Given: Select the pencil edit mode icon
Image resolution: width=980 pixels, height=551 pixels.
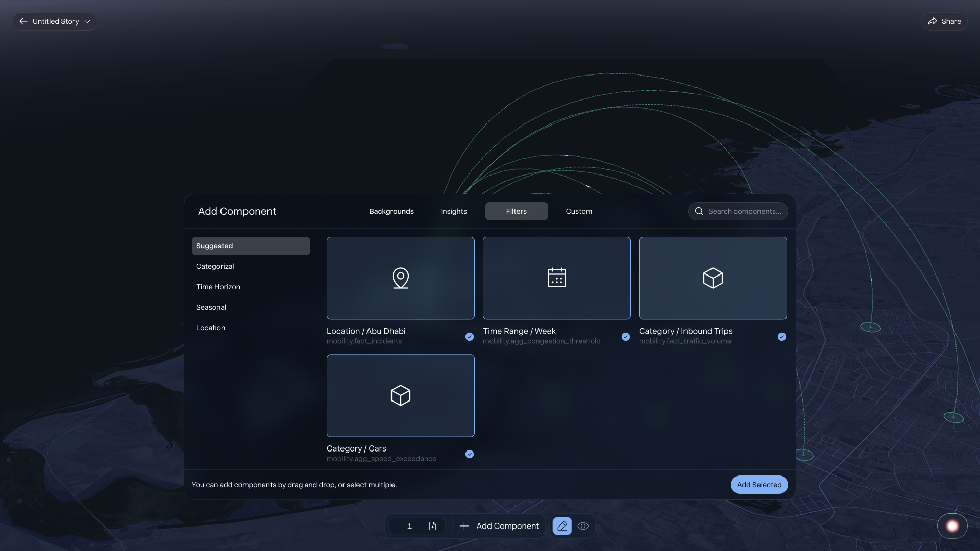Looking at the screenshot, I should pyautogui.click(x=562, y=526).
